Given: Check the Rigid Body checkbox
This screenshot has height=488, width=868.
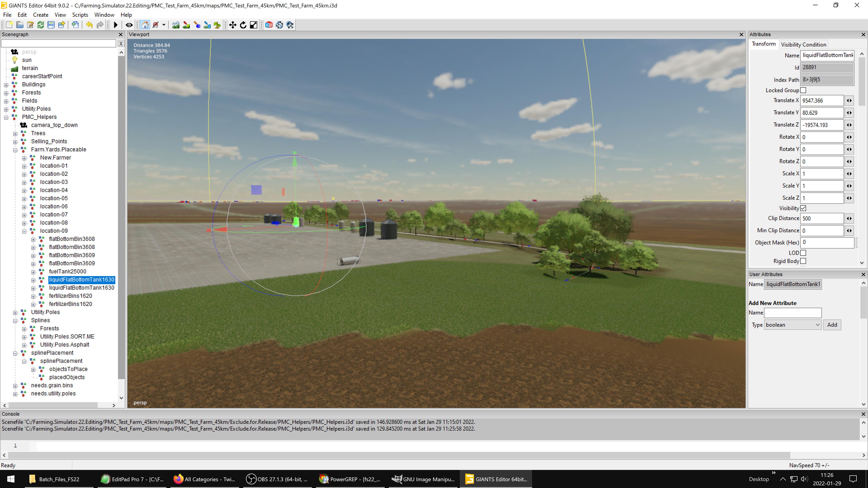Looking at the screenshot, I should [x=803, y=261].
